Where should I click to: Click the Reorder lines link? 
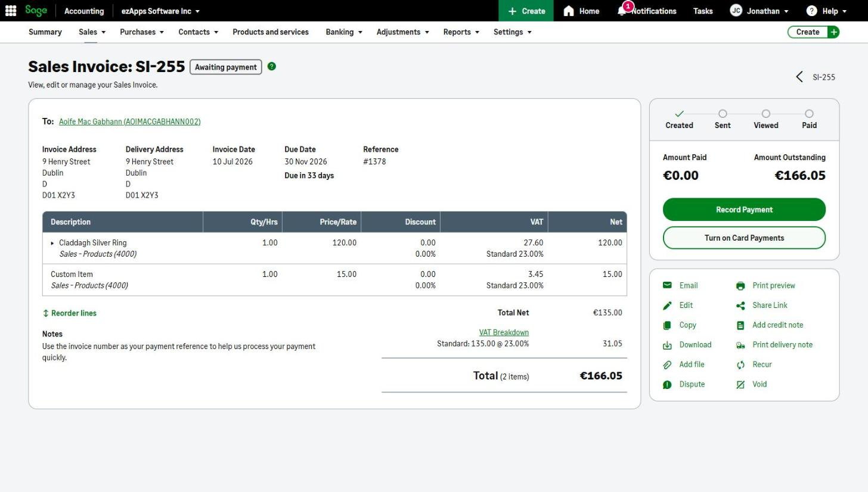[x=69, y=313]
